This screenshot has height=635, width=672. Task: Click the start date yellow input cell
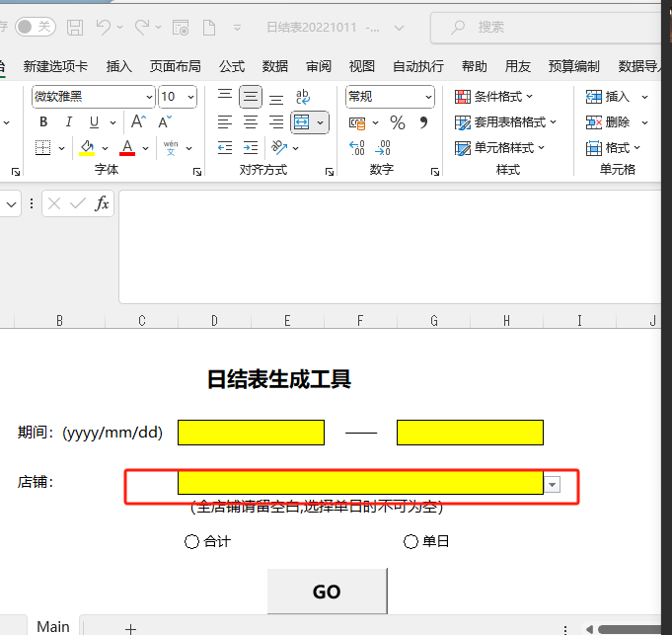pos(251,433)
